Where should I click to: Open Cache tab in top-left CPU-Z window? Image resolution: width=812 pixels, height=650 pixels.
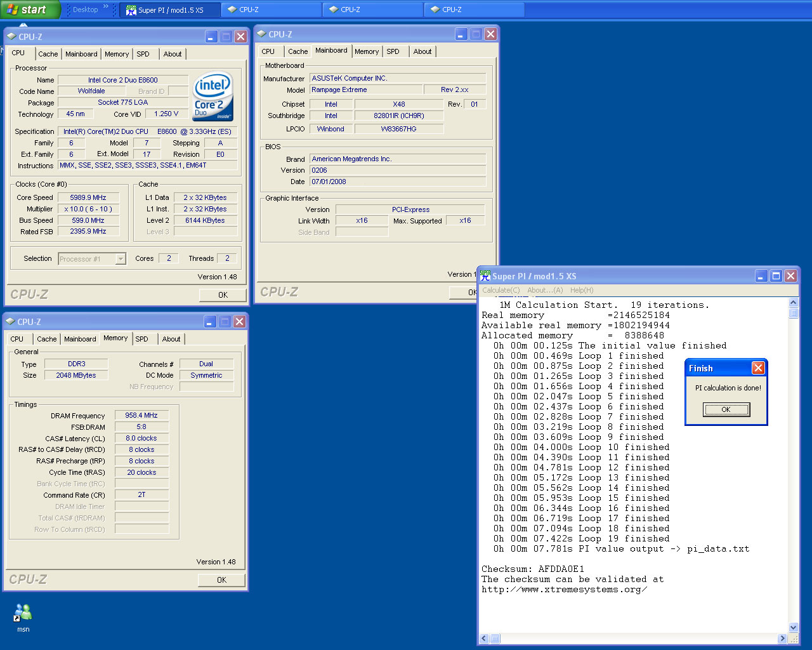(x=48, y=55)
